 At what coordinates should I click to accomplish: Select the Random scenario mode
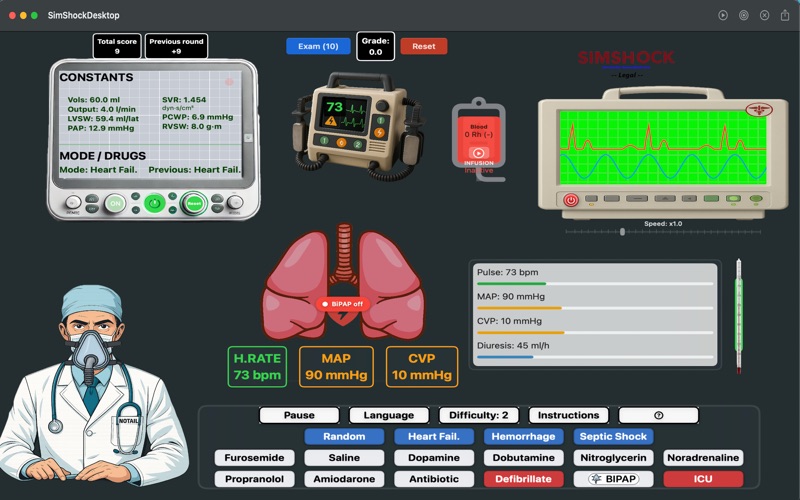(x=344, y=437)
